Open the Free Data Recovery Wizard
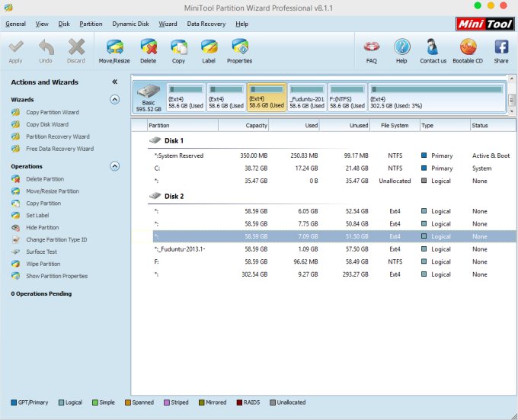The height and width of the screenshot is (420, 518). coord(59,149)
